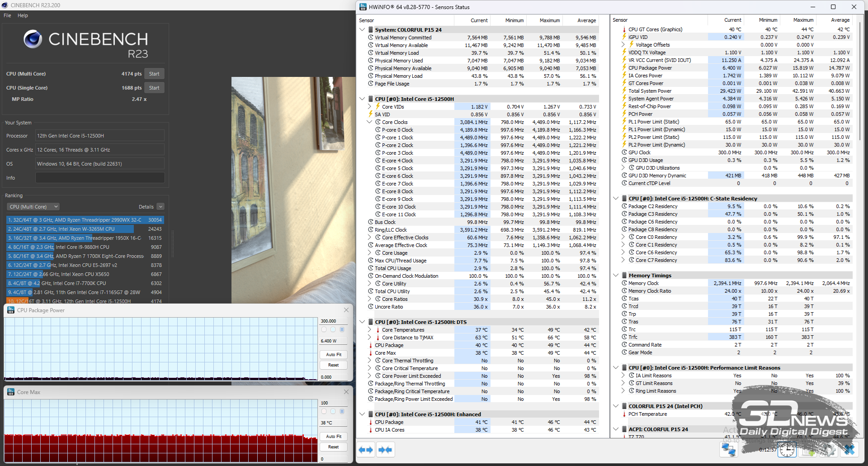Open HWiNFO sensor settings gear icon
Screen dimensions: 868x466
(830, 449)
